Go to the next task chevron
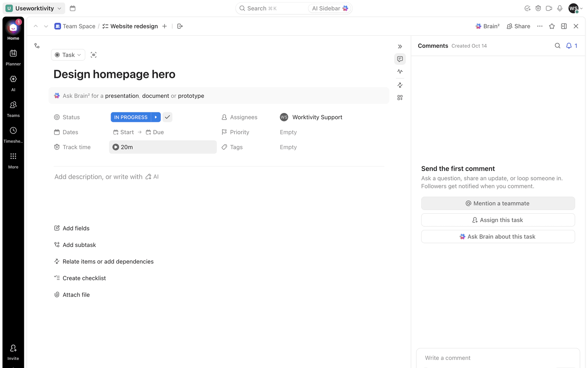Image resolution: width=588 pixels, height=368 pixels. click(x=46, y=26)
